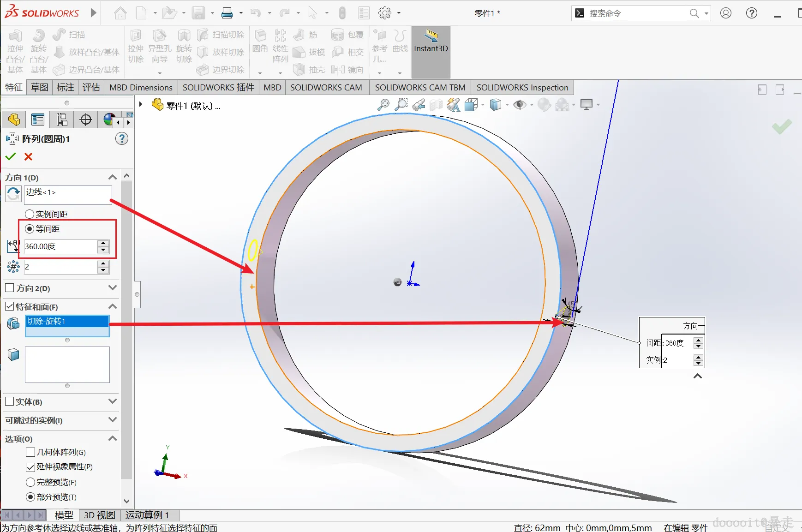Screen dimensions: 802x532
Task: Increase the instance count stepper in the panel
Action: 103,263
